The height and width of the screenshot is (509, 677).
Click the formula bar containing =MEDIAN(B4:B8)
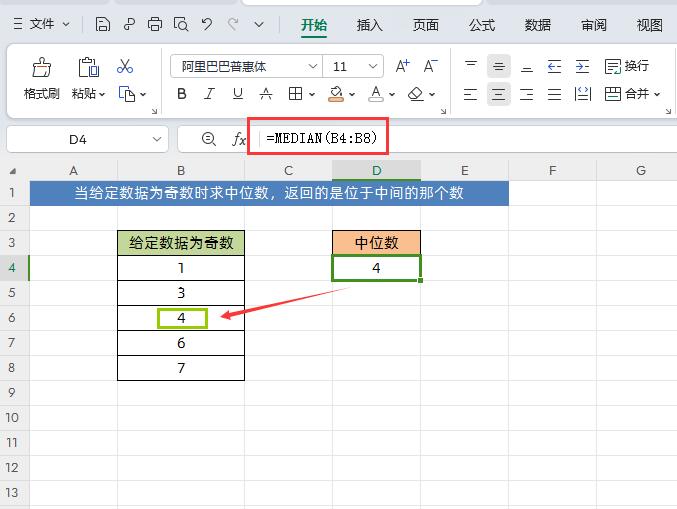click(x=466, y=139)
